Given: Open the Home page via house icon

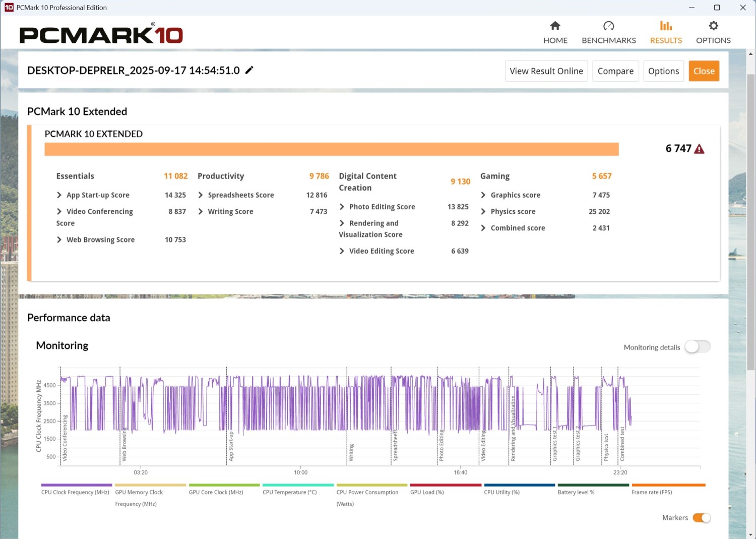Looking at the screenshot, I should [x=555, y=26].
